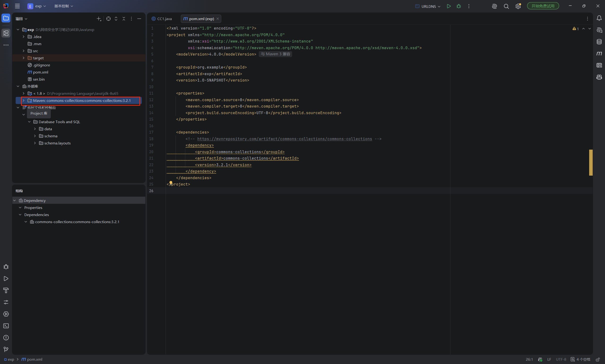Screen dimensions: 605x364
Task: Expand the JDK 1.8 library node
Action: click(x=24, y=93)
